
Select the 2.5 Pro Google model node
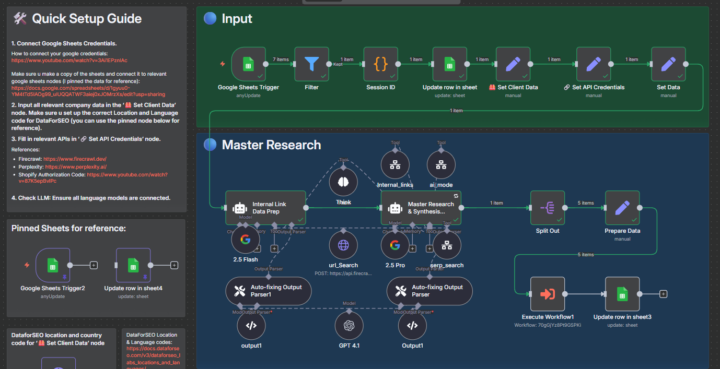(x=395, y=245)
